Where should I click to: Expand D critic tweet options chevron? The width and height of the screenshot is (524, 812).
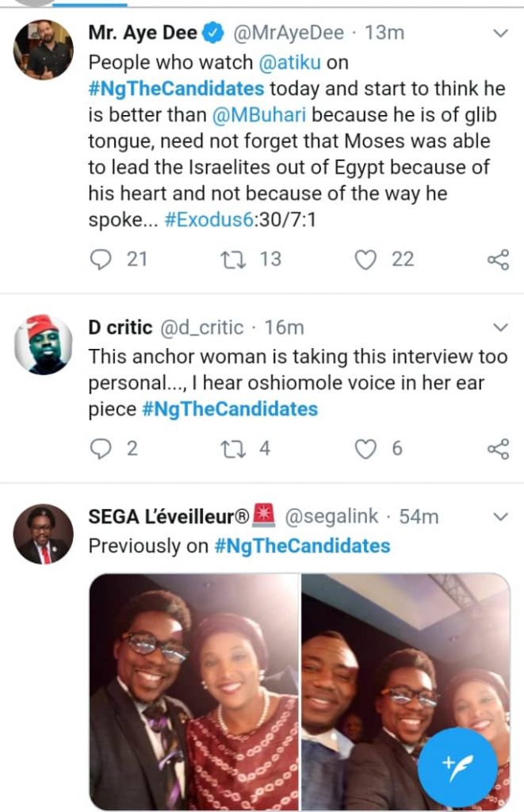[500, 327]
